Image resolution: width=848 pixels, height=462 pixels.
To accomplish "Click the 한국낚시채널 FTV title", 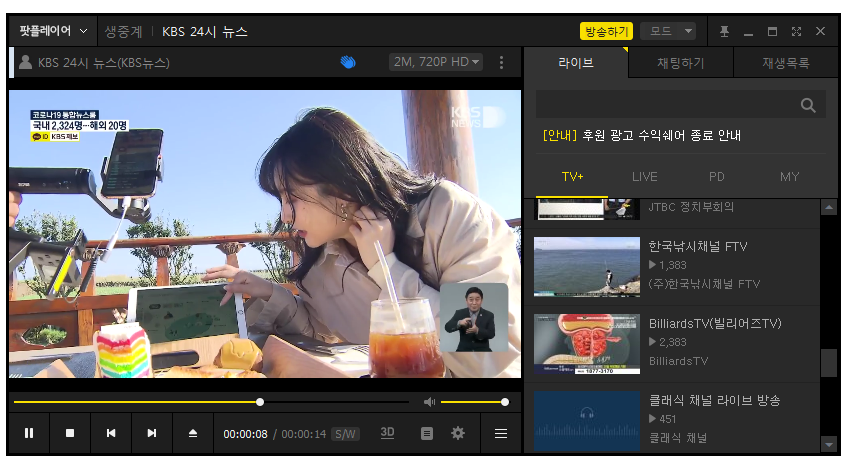I will click(x=698, y=247).
